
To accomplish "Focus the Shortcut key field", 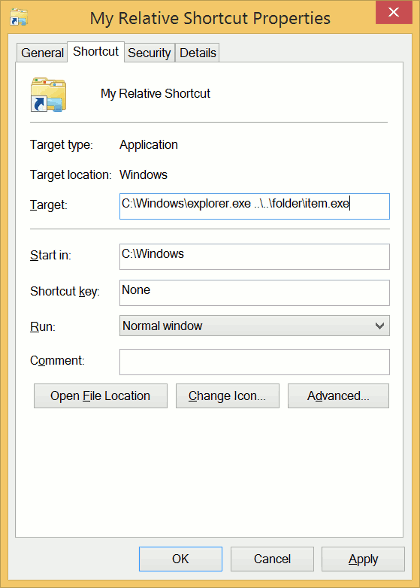I will (x=254, y=292).
